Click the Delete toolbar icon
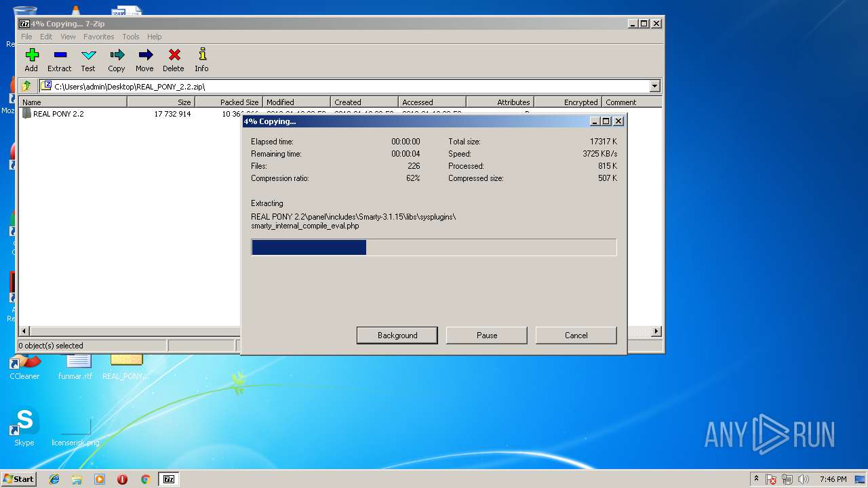The image size is (868, 488). [x=174, y=60]
